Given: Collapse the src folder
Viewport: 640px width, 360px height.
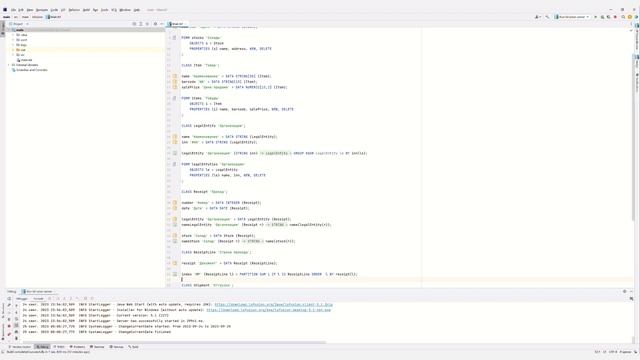Looking at the screenshot, I should [13, 55].
